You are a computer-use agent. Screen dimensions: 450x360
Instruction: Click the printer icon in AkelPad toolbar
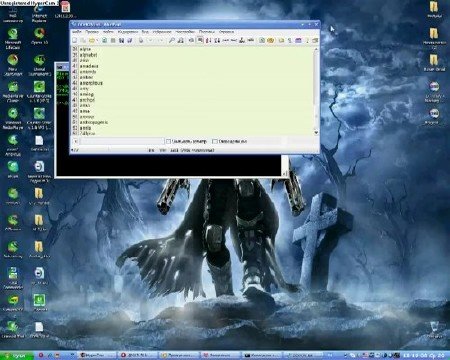141,40
